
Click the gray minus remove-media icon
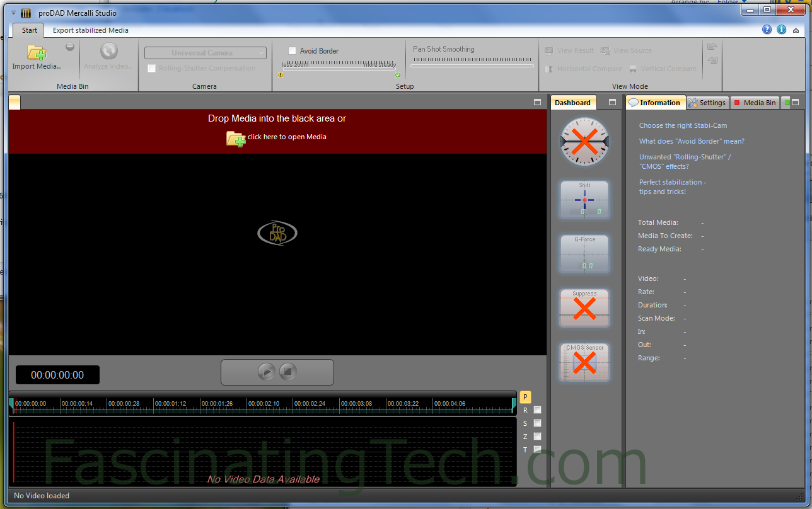pyautogui.click(x=70, y=47)
